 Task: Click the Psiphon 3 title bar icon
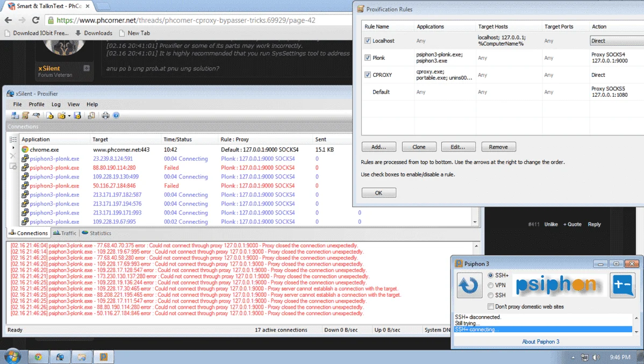pyautogui.click(x=459, y=264)
